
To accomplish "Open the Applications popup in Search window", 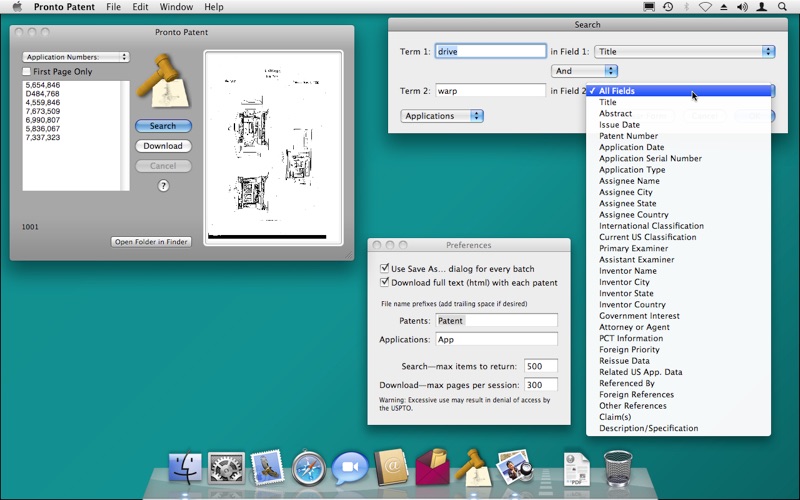I will (x=442, y=116).
